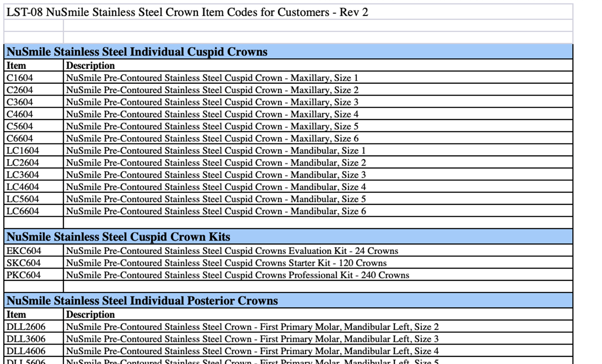
Task: Select item code cell C5604
Action: tap(33, 126)
